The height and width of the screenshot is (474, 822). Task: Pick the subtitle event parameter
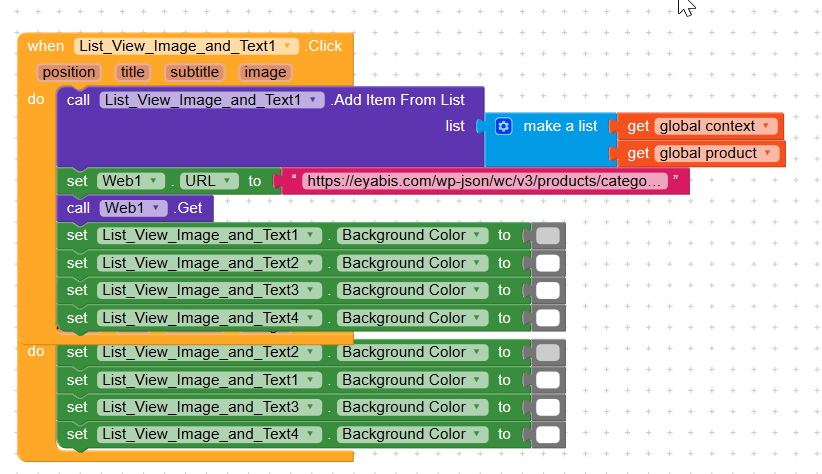tap(194, 72)
